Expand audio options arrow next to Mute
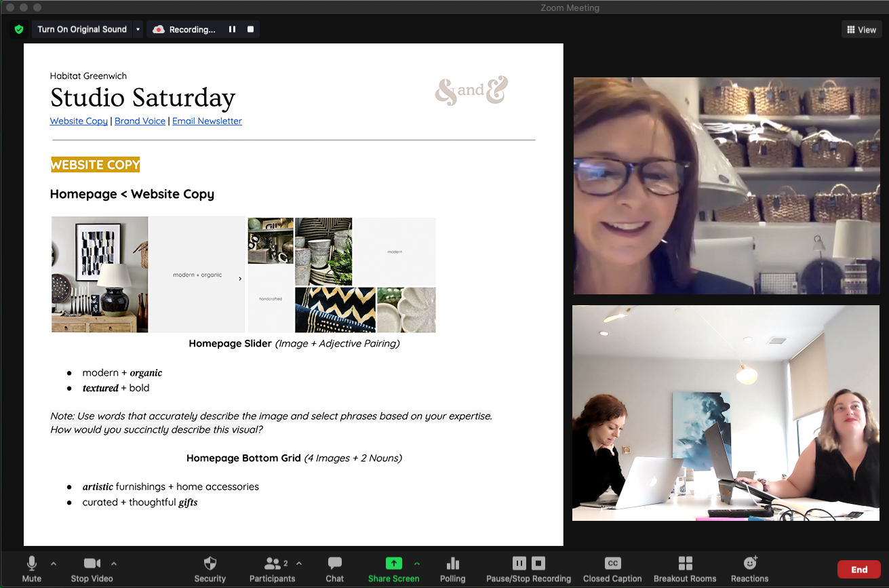The height and width of the screenshot is (588, 889). pyautogui.click(x=54, y=564)
